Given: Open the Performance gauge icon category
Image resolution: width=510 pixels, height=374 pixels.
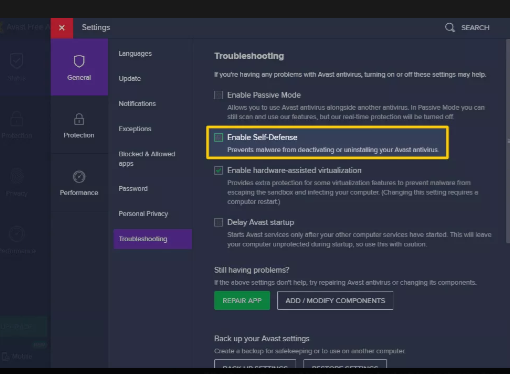Looking at the screenshot, I should [79, 183].
